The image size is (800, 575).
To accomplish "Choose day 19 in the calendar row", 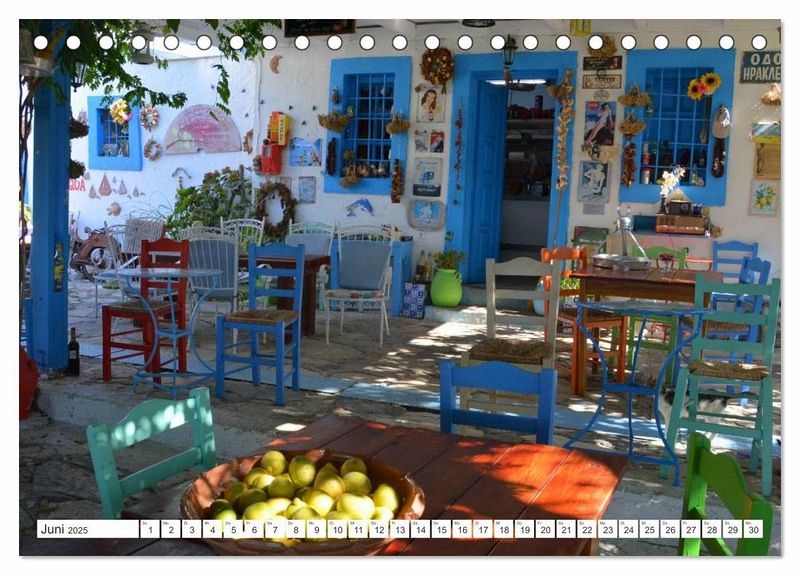I will coord(524,529).
